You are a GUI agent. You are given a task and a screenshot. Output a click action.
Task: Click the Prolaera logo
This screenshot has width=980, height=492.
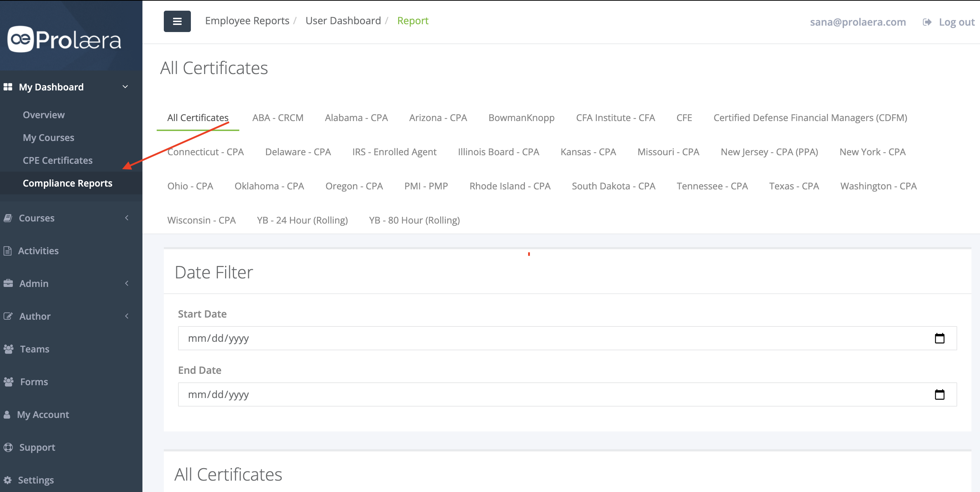(64, 39)
